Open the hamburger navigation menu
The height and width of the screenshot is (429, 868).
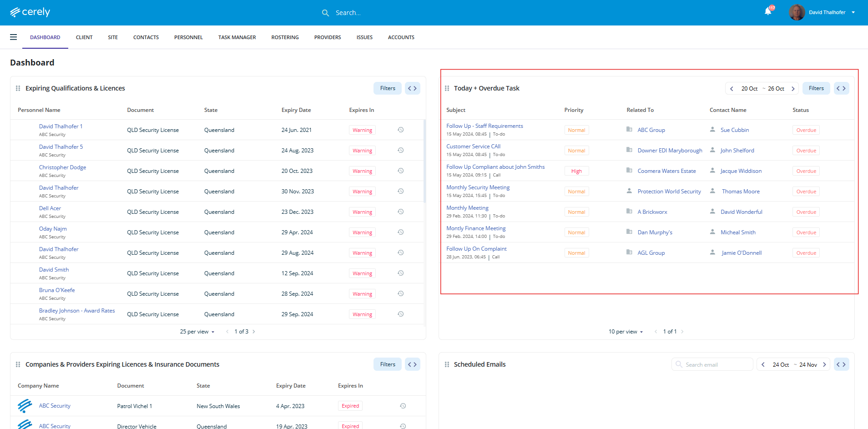coord(14,37)
